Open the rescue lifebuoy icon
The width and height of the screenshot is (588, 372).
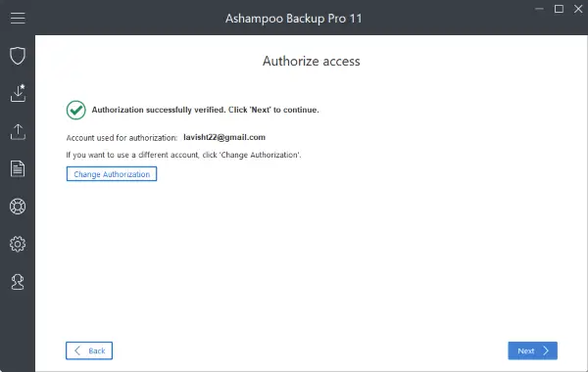click(18, 207)
